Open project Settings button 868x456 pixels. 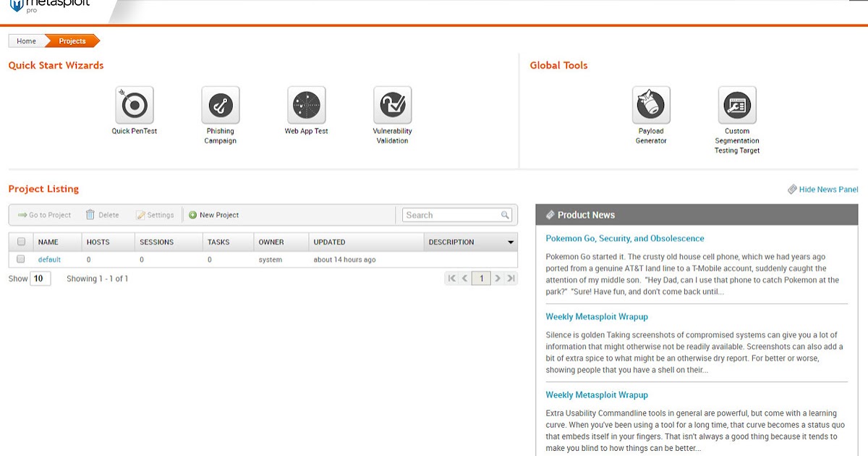(x=155, y=215)
